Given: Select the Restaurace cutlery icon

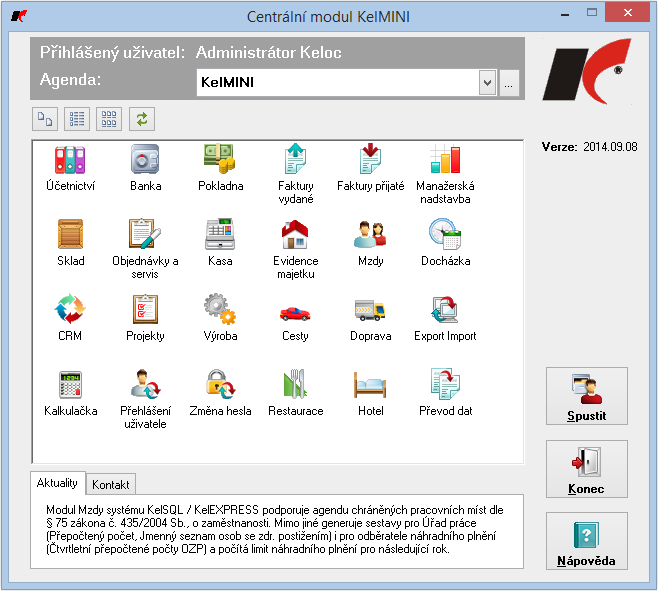Looking at the screenshot, I should [295, 393].
